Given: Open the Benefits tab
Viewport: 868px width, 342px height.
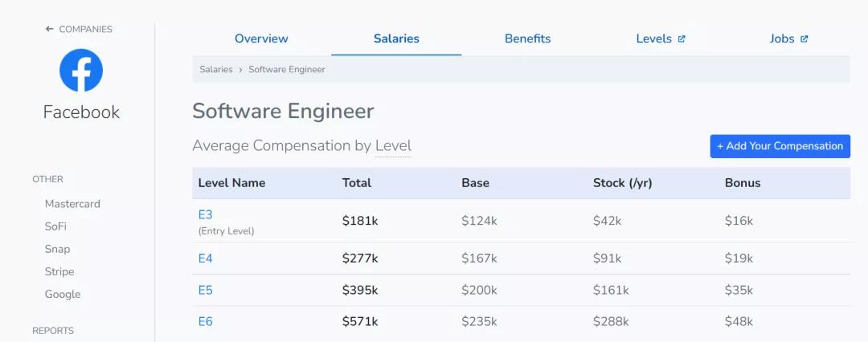Looking at the screenshot, I should (527, 39).
